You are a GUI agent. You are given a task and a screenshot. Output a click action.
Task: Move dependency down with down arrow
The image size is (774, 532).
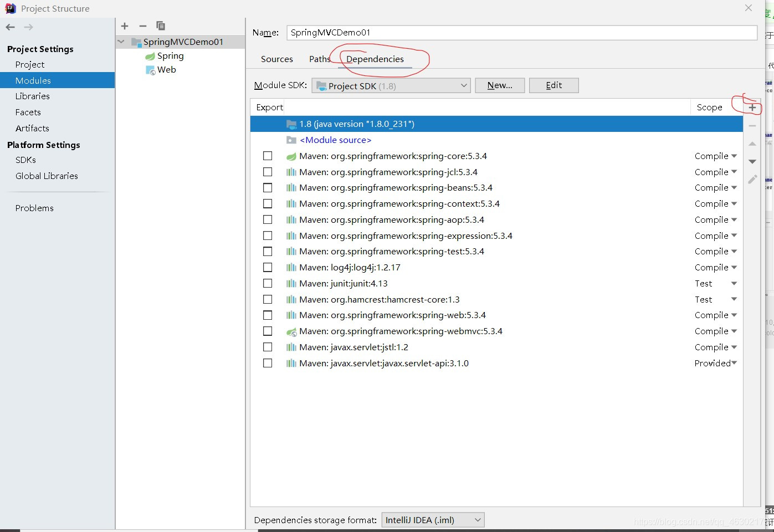[x=752, y=161]
